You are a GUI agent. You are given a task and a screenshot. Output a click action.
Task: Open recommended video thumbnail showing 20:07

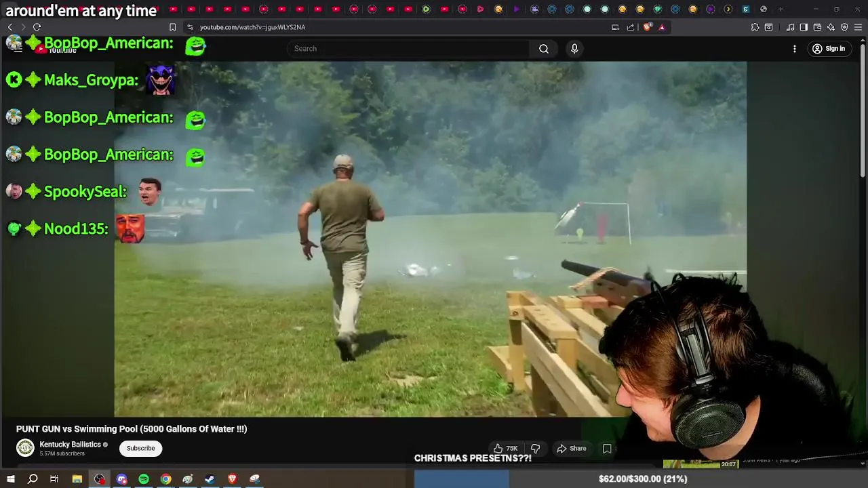(701, 464)
